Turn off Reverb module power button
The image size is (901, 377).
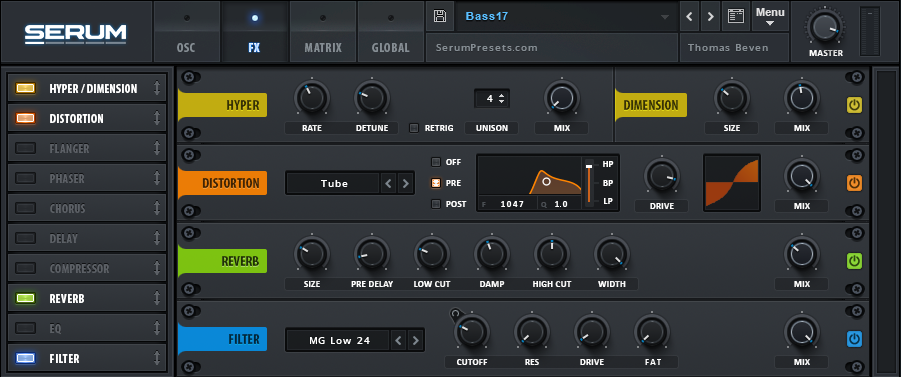point(854,261)
